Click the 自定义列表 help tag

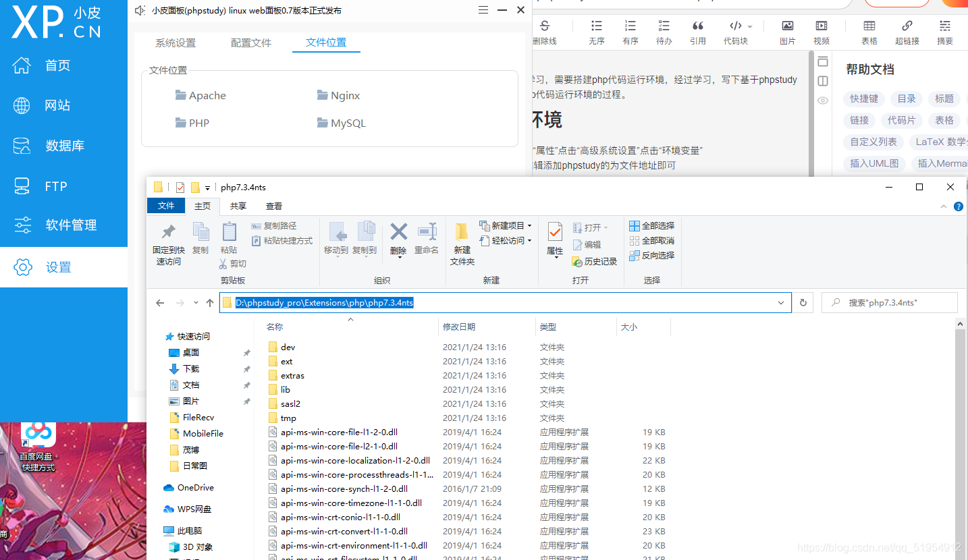click(873, 142)
